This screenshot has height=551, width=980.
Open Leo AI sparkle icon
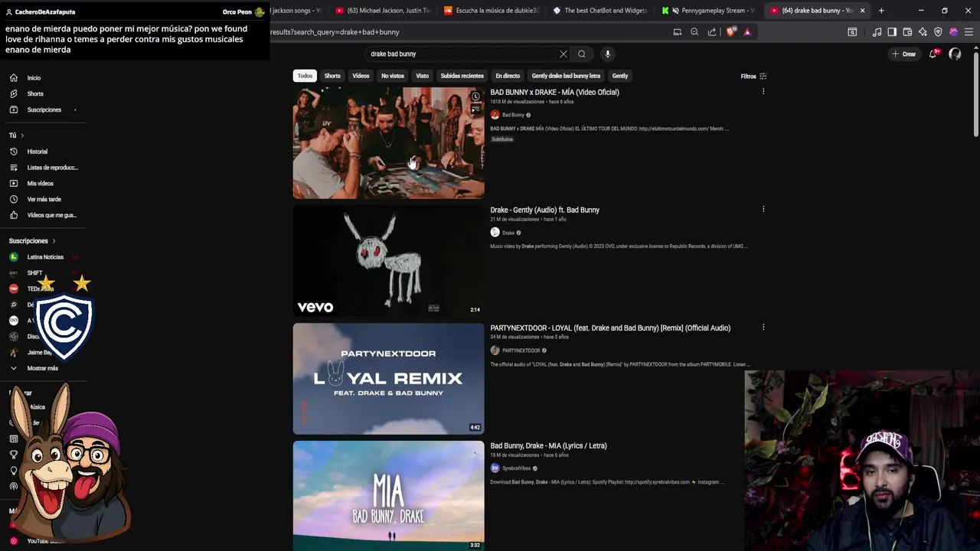(x=923, y=32)
